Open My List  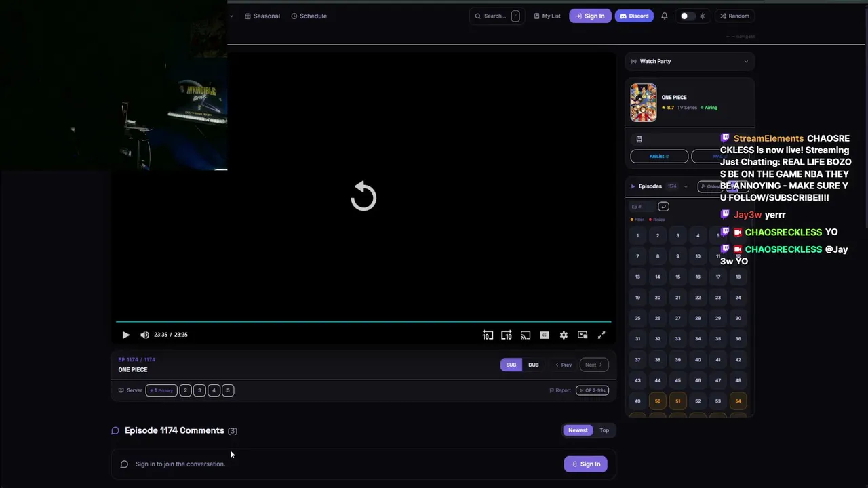click(x=547, y=16)
